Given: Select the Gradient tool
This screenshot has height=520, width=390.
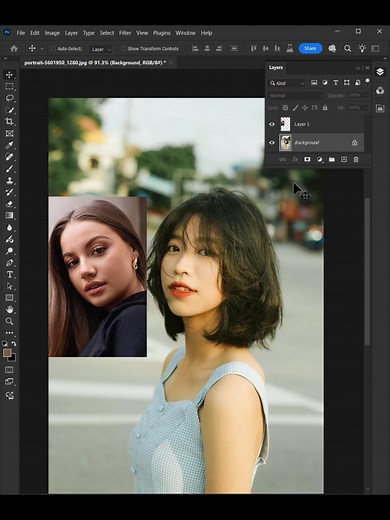Looking at the screenshot, I should (9, 215).
